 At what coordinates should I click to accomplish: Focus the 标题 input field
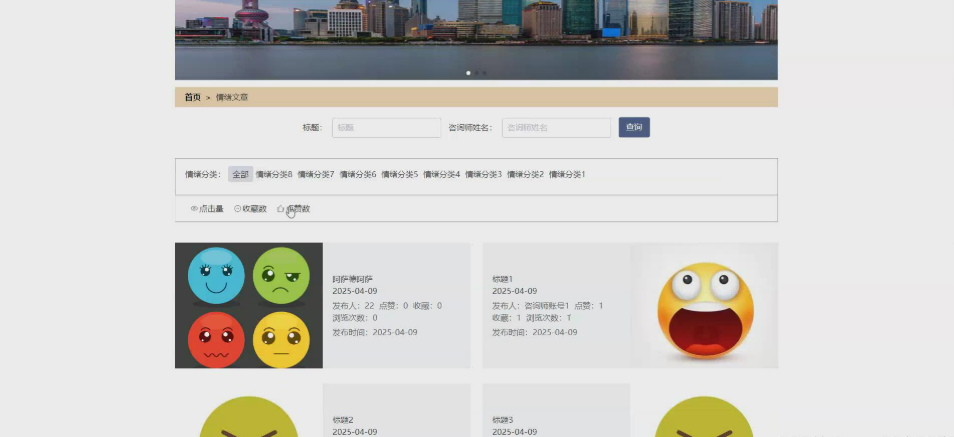[x=386, y=128]
